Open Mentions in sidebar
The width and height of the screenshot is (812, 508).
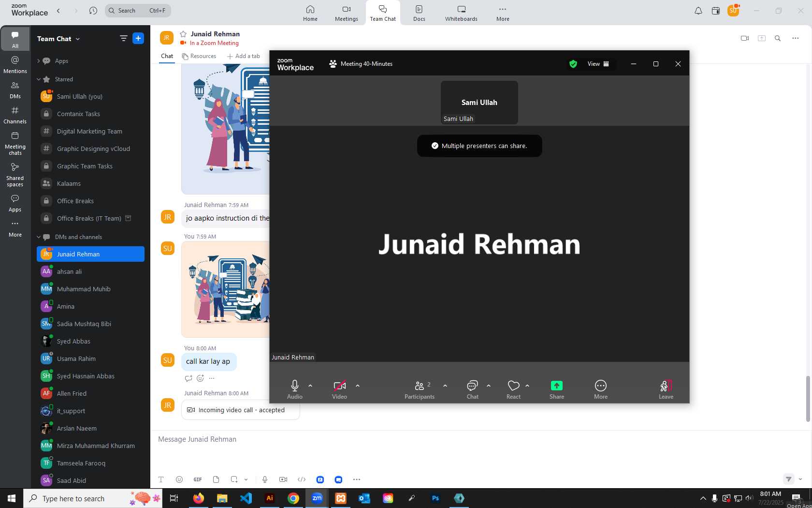[15, 65]
